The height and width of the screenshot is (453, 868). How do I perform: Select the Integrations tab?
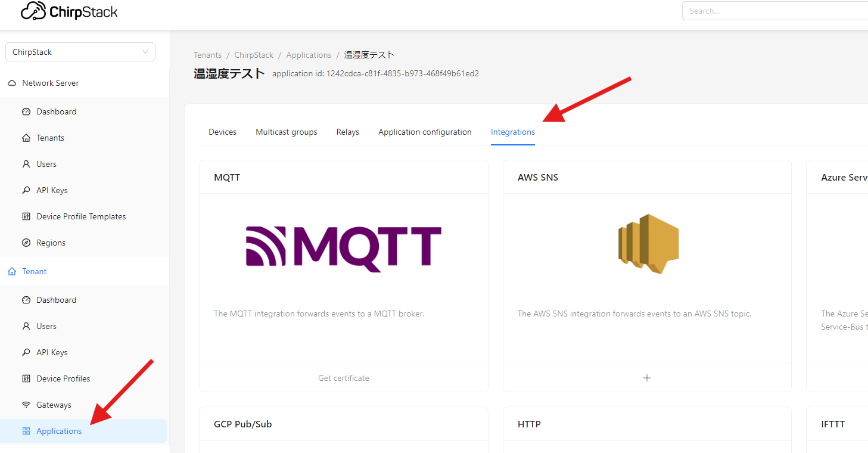513,132
